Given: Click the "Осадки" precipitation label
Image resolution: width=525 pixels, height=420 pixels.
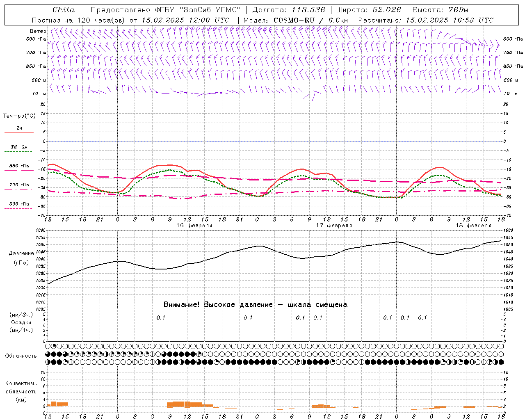Looking at the screenshot, I should click(21, 322).
